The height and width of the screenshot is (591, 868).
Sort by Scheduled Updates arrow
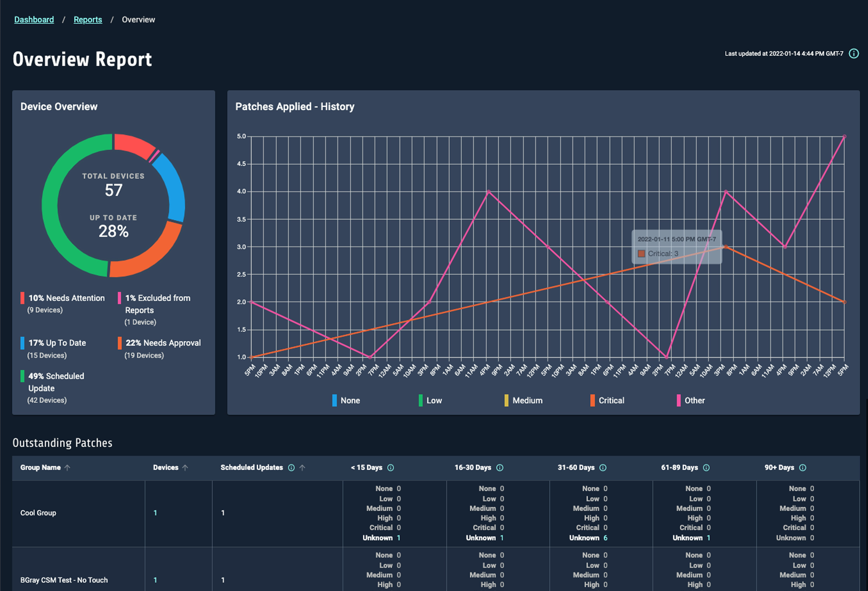[302, 468]
